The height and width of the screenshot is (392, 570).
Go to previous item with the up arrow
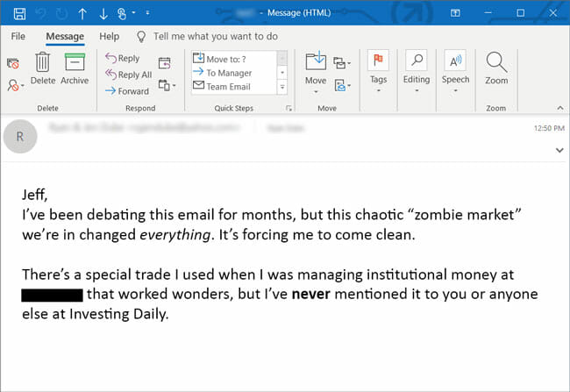coord(82,13)
